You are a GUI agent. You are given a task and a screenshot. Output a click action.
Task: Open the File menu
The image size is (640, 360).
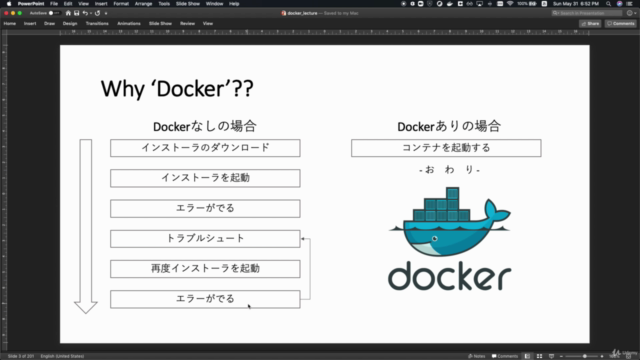(x=54, y=4)
